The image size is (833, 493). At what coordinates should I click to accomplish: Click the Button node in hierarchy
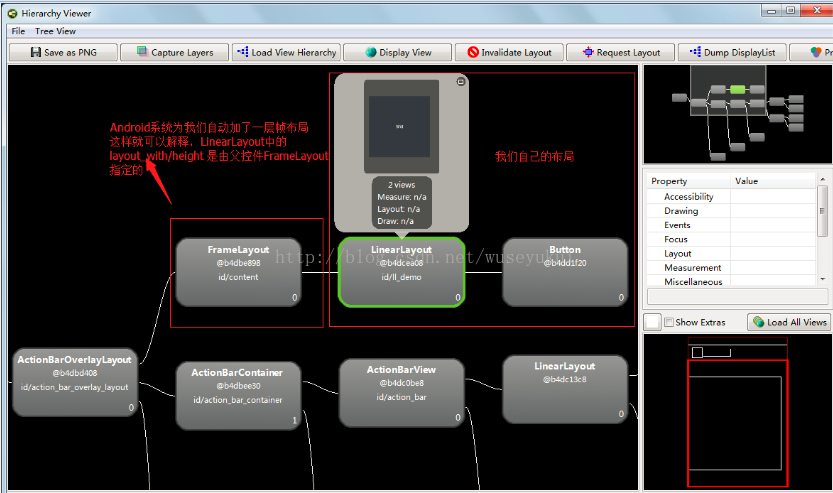click(x=564, y=271)
